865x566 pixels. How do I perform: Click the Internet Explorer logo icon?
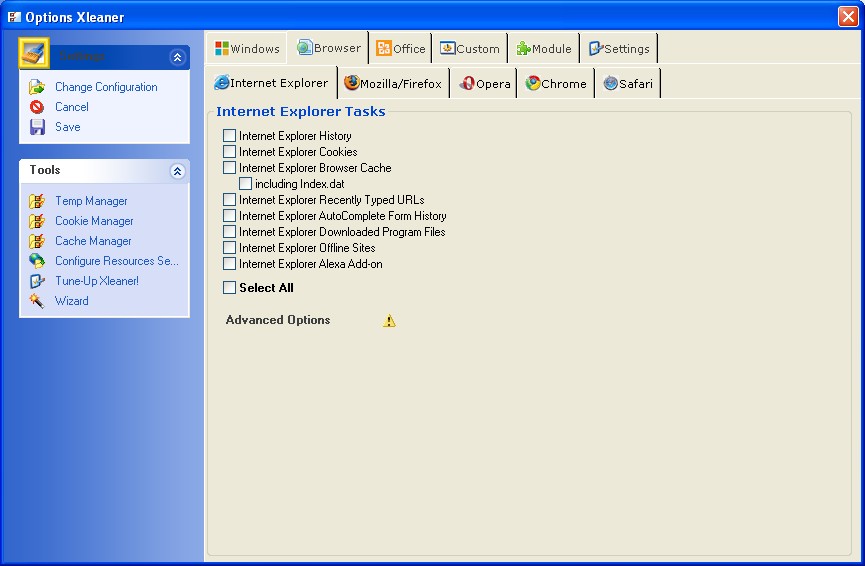(x=222, y=82)
